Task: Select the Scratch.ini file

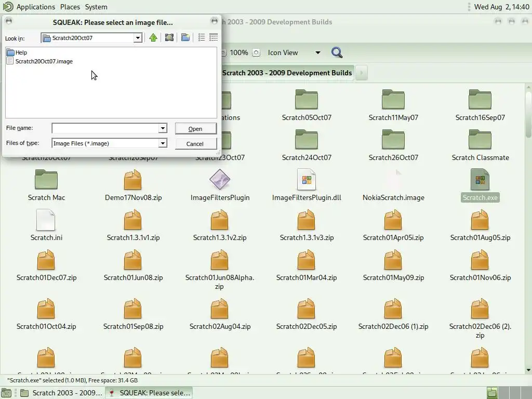Action: coord(46,225)
